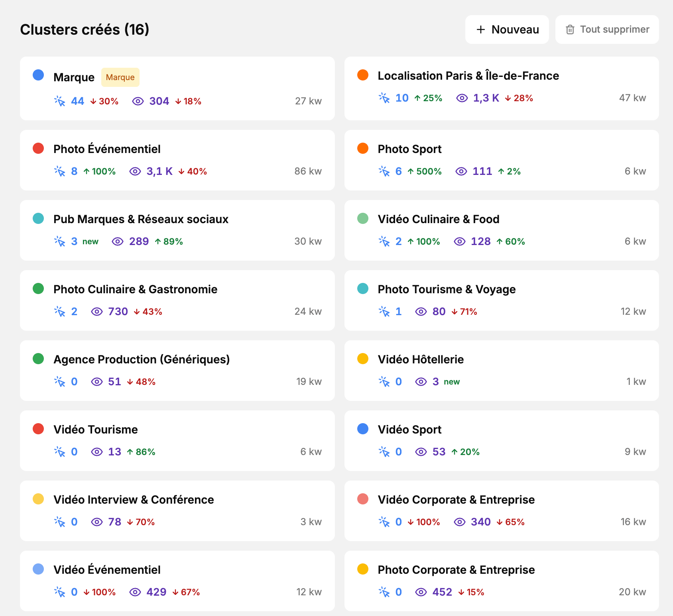This screenshot has width=673, height=616.
Task: Click the clicks icon in Pub Marques card
Action: [x=60, y=241]
